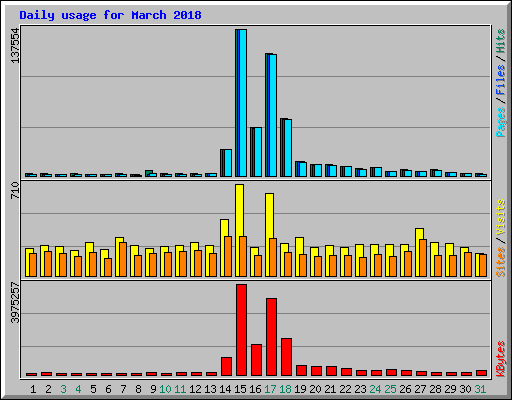Click the green day label 4

(x=78, y=389)
